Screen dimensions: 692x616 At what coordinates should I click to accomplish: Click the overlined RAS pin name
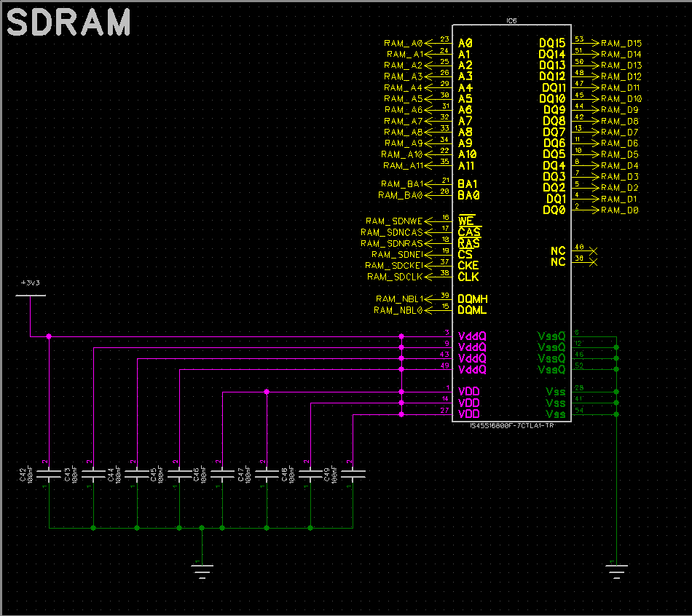(x=468, y=244)
